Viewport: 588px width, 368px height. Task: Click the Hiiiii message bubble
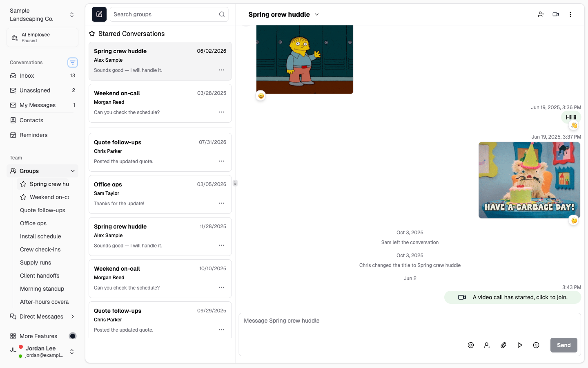click(x=571, y=117)
